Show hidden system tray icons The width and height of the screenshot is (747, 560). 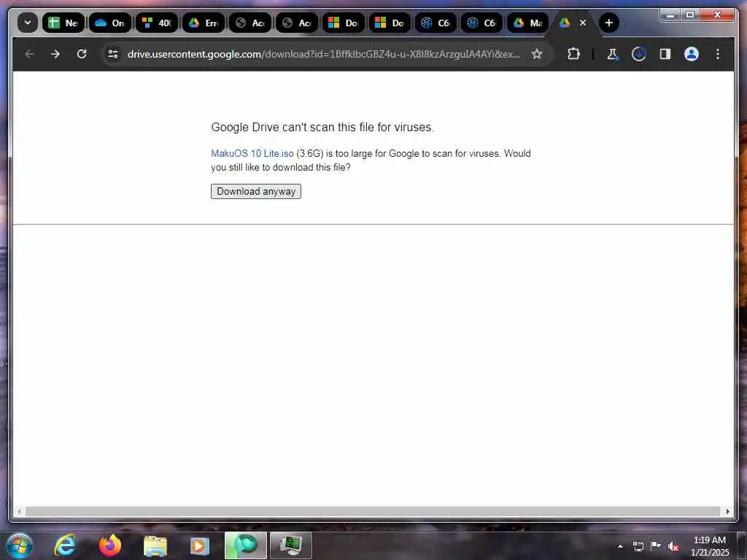coord(620,546)
